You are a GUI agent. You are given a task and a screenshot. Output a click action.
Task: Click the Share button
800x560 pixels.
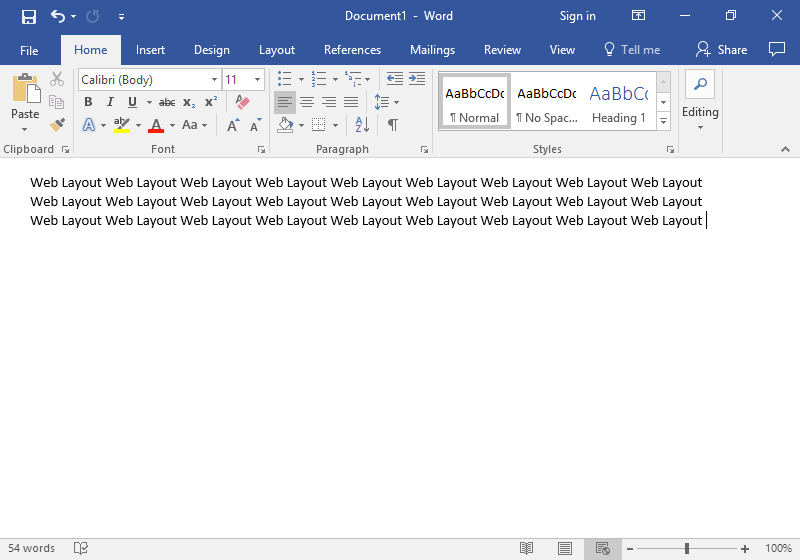[x=722, y=50]
